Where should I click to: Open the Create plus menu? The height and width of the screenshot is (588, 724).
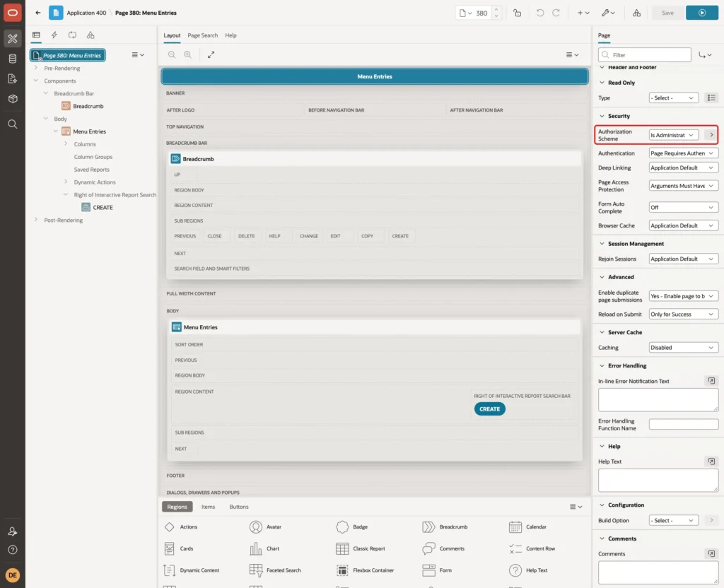(x=583, y=13)
